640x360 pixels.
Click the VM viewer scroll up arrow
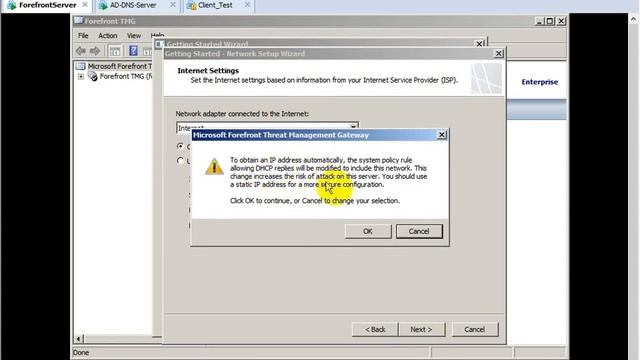(633, 18)
